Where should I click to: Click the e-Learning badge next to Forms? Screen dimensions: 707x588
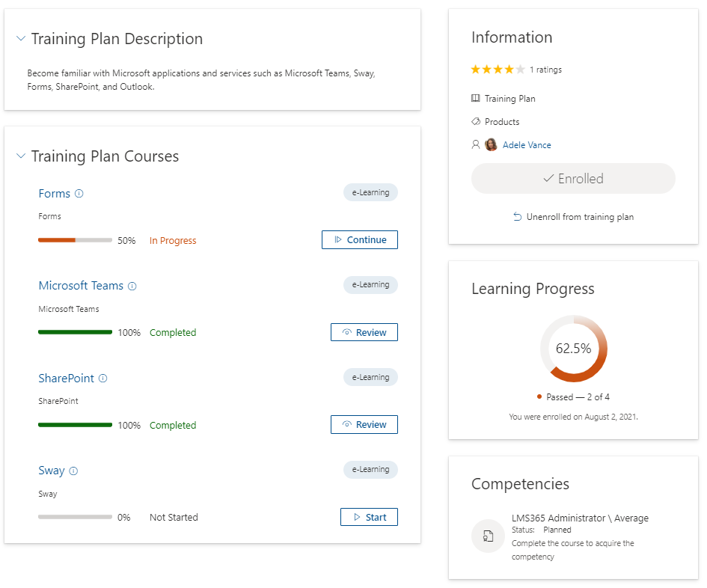(370, 192)
